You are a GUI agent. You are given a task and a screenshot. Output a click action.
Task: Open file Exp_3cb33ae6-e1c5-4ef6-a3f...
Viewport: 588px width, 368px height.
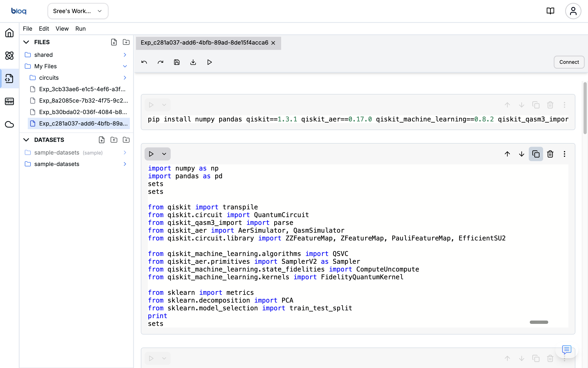[79, 89]
